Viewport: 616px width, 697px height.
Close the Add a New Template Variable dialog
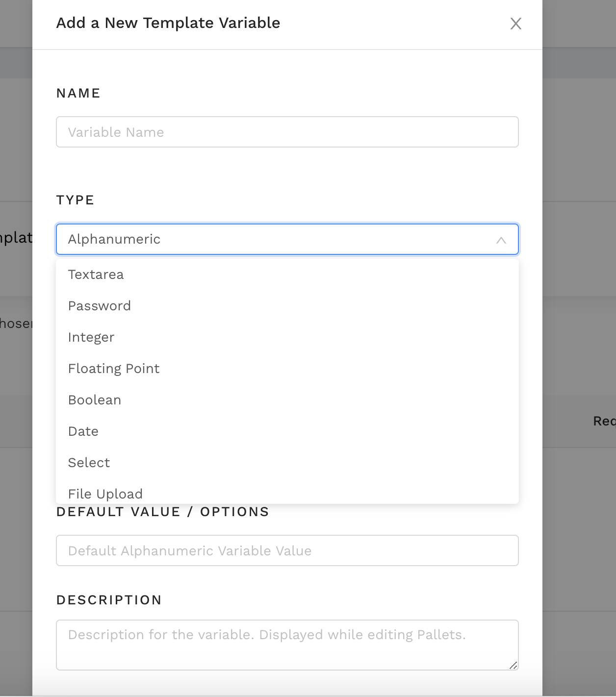[x=515, y=24]
